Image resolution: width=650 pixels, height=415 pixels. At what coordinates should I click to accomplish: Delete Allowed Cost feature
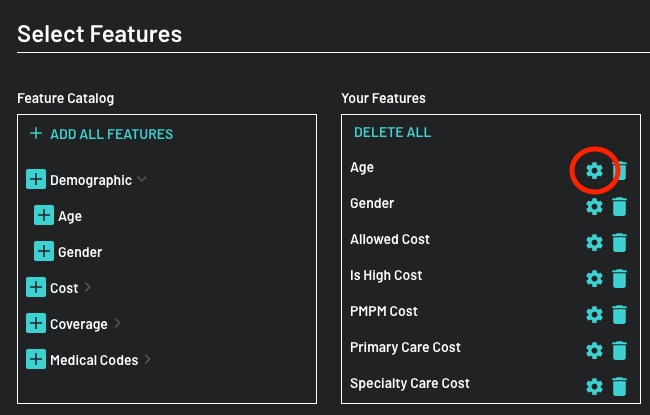[x=620, y=243]
